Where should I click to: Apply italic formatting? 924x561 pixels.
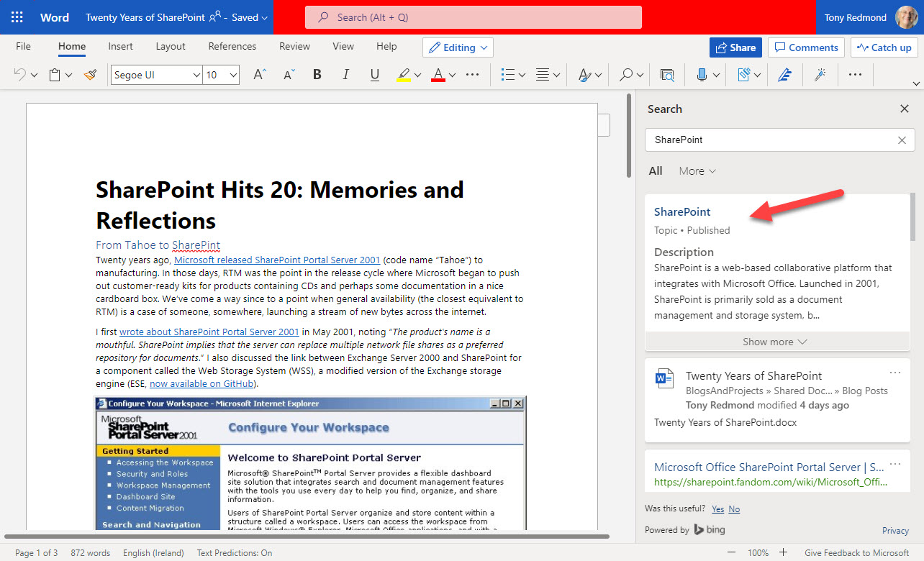[345, 74]
